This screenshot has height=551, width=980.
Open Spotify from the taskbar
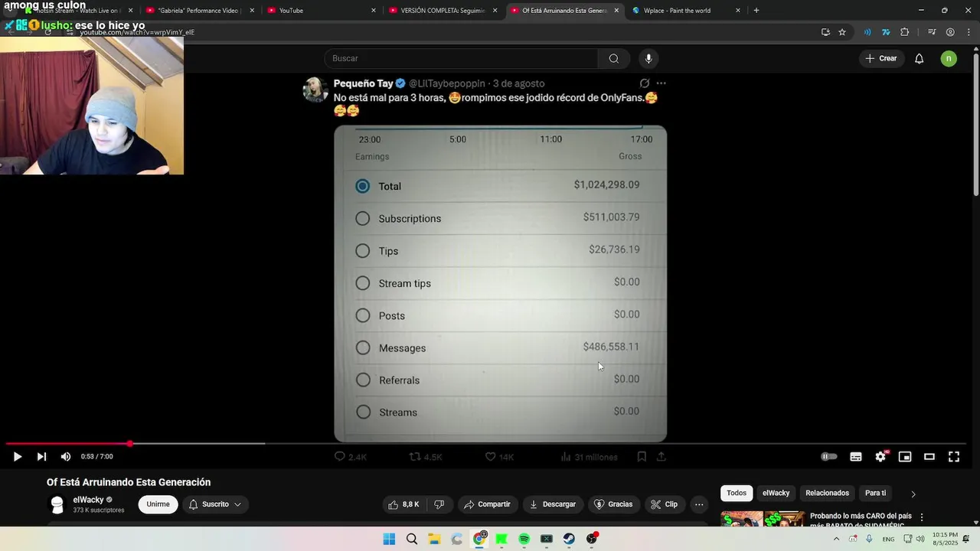(524, 539)
